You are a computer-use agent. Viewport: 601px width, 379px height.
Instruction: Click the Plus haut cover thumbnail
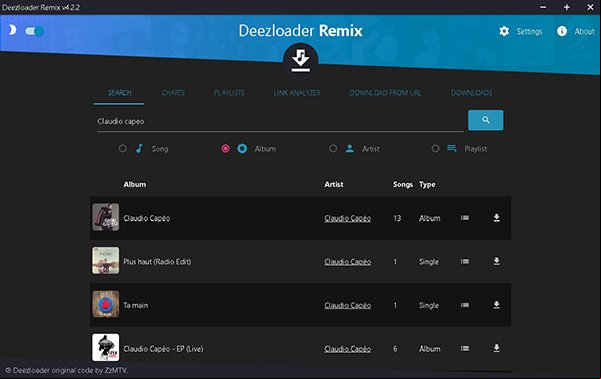[x=105, y=261]
